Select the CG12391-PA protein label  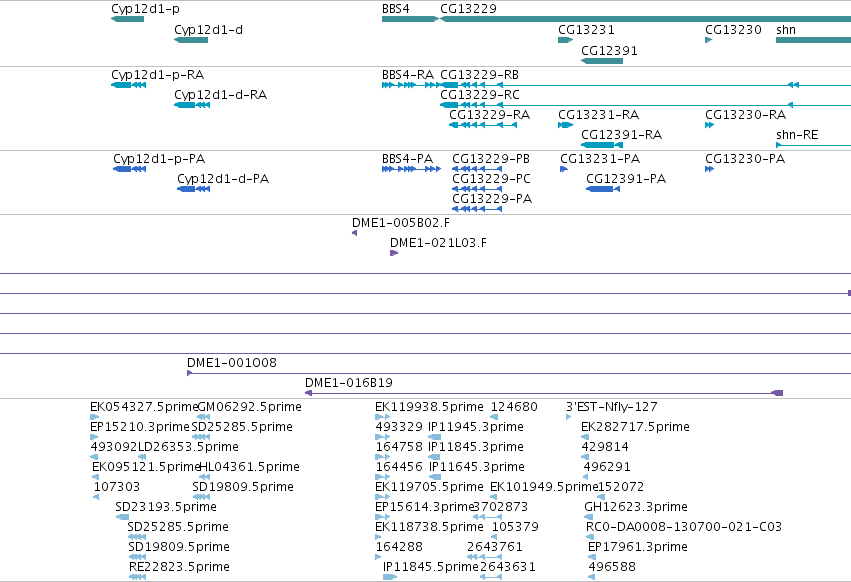[x=626, y=179]
